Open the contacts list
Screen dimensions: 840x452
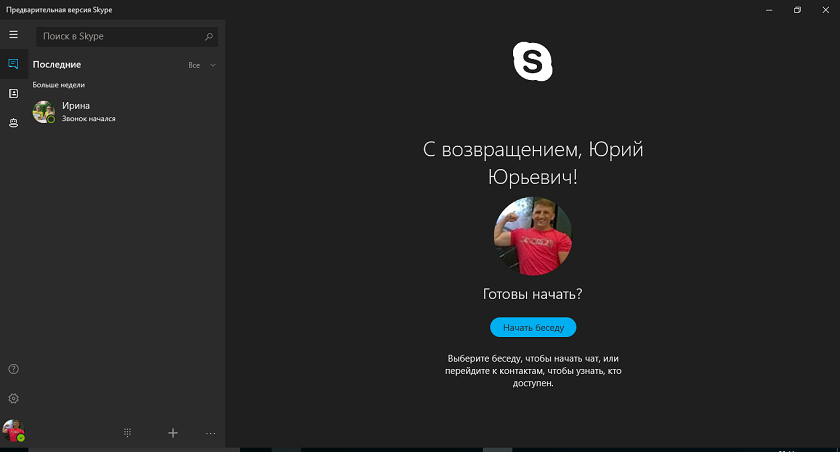13,94
